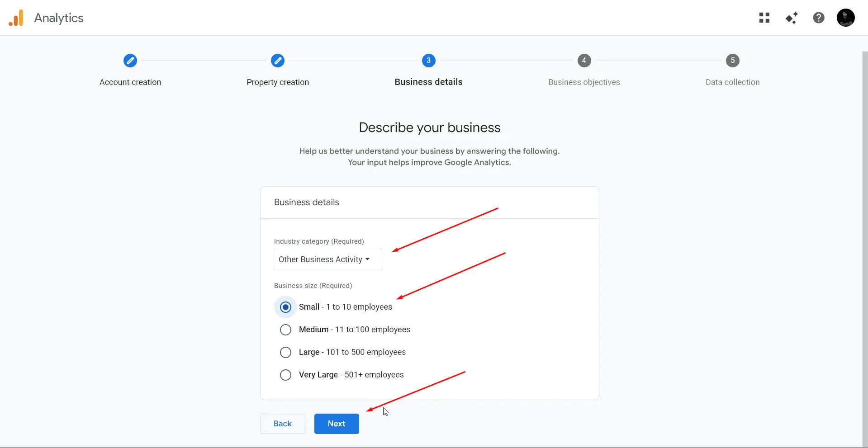Select Small 1 to 10 employees radio

click(x=285, y=307)
